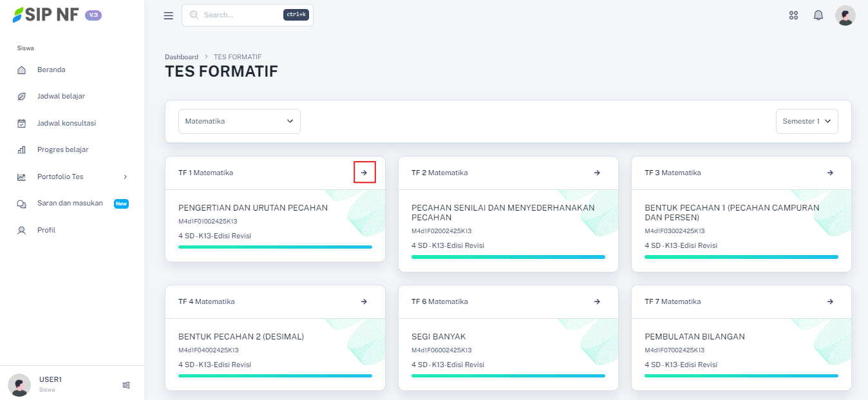This screenshot has width=868, height=400.
Task: Open the apps grid icon
Action: tap(793, 15)
